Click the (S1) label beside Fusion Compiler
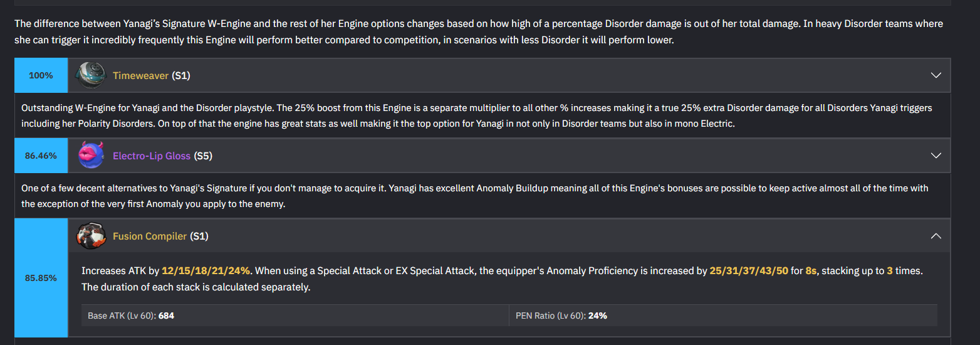This screenshot has height=345, width=980. (x=199, y=236)
